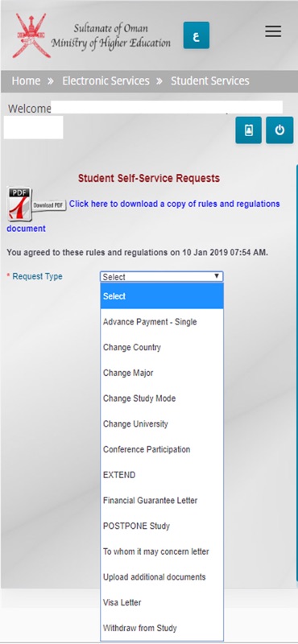Click the Student Self-Service Requests heading
The image size is (298, 644).
(149, 178)
